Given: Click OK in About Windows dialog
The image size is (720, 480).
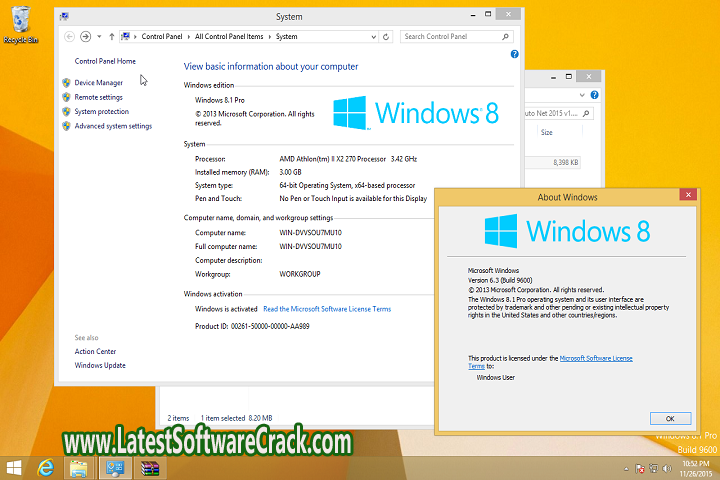Looking at the screenshot, I should point(670,418).
